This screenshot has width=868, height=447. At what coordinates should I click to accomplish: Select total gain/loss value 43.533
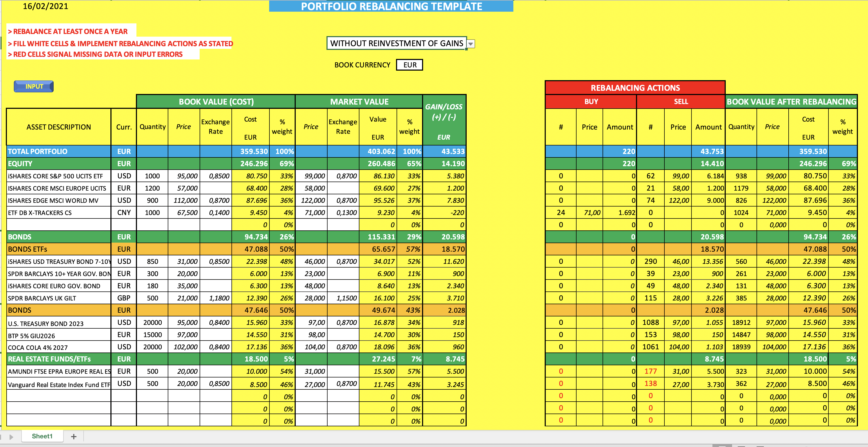(444, 152)
